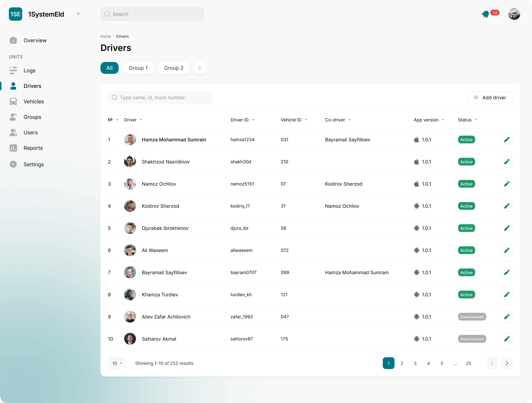Click the Add driver button
Viewport: 532px width, 403px height.
(x=490, y=97)
